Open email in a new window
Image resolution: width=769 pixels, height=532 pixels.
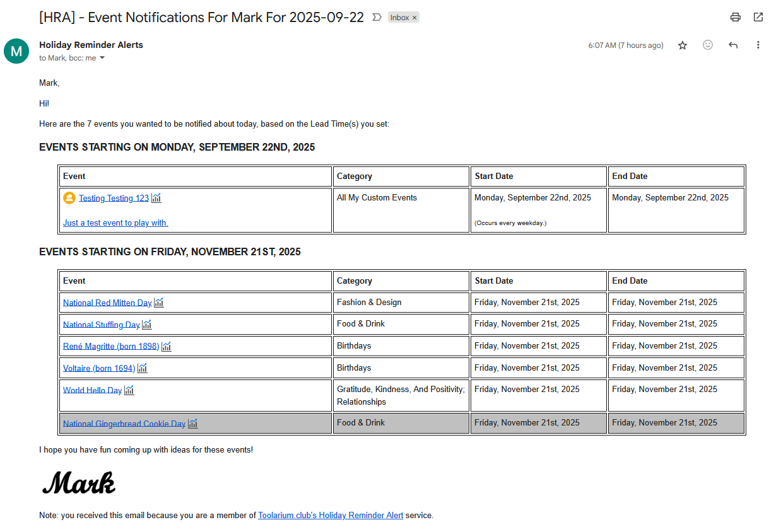coord(758,17)
